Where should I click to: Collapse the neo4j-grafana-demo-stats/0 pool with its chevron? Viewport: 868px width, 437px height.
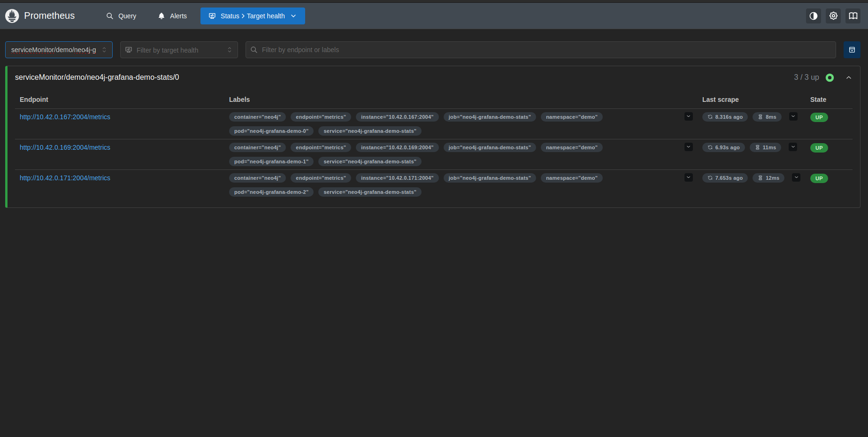pos(849,77)
